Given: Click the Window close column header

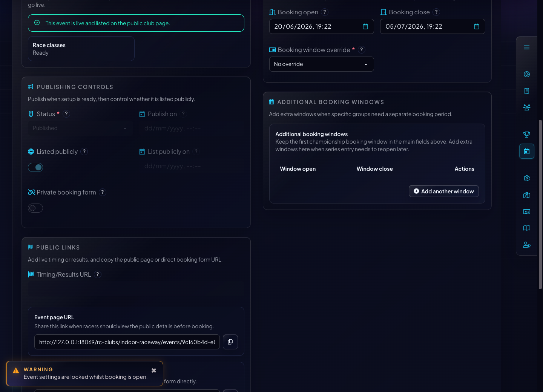Looking at the screenshot, I should tap(375, 169).
